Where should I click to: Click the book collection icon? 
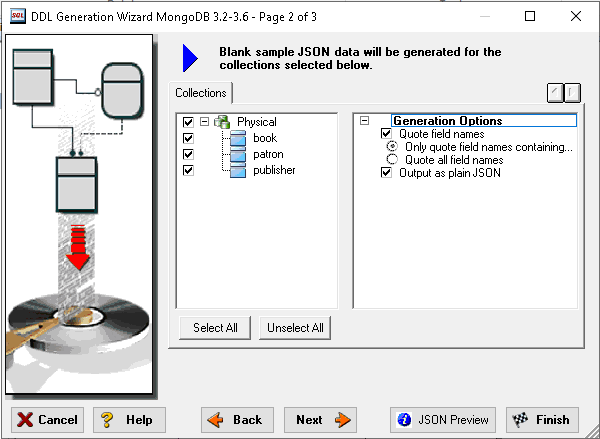pyautogui.click(x=238, y=138)
